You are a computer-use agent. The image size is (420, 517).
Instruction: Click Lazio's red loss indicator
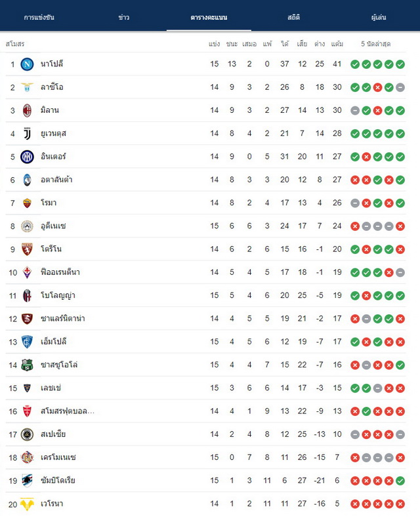click(377, 87)
